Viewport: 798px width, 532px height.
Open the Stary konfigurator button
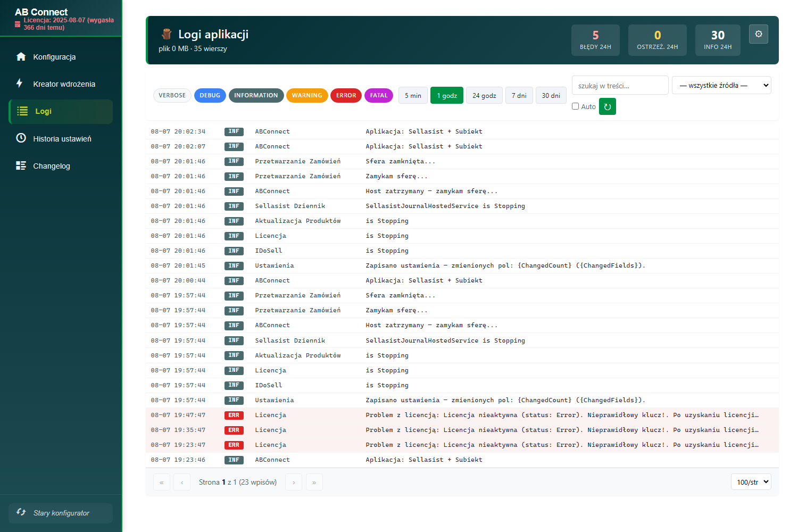(61, 513)
